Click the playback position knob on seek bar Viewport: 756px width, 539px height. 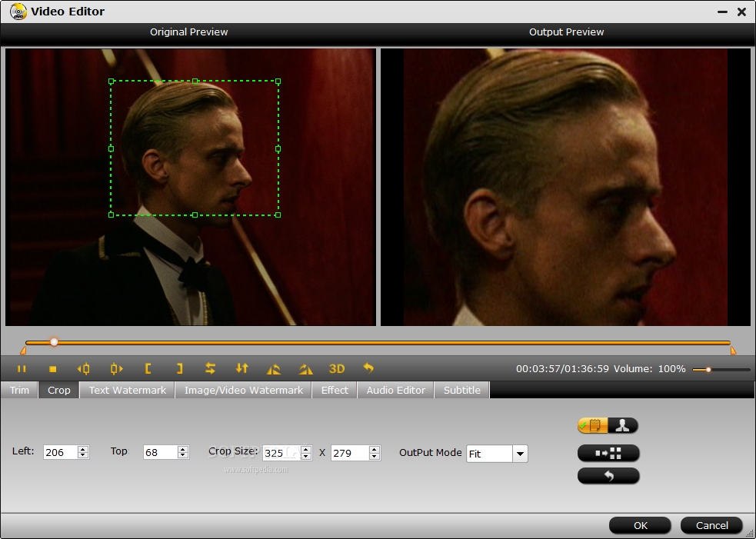click(x=54, y=342)
